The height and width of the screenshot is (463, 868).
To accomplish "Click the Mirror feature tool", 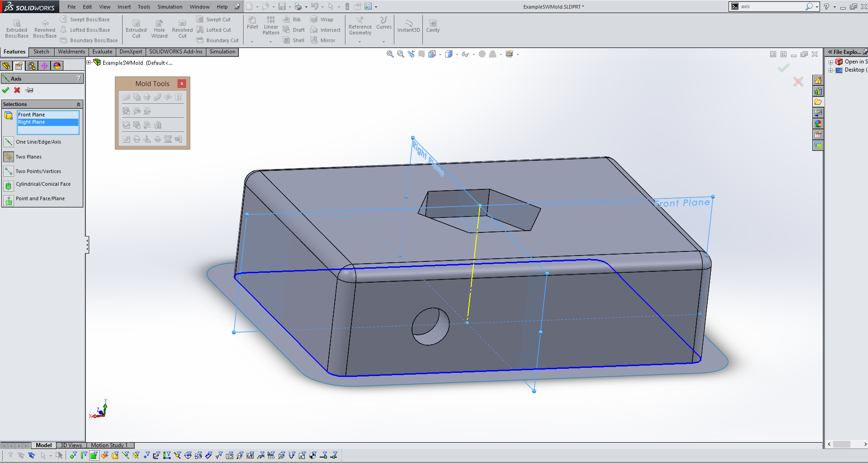I will click(323, 40).
